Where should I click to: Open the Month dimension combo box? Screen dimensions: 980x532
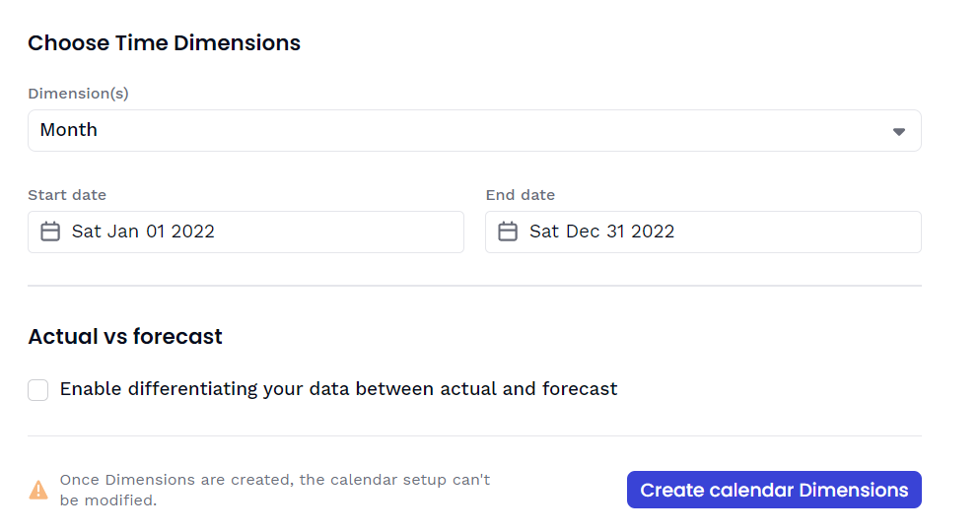(473, 130)
